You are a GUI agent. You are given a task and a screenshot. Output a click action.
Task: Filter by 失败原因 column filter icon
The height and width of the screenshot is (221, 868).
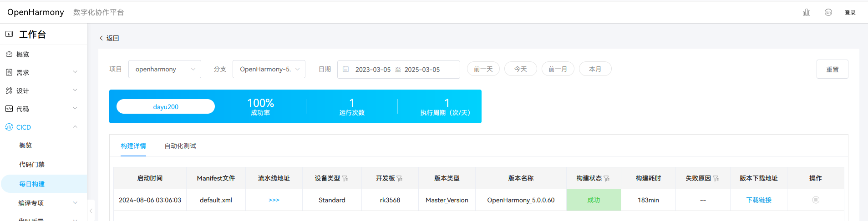(716, 178)
